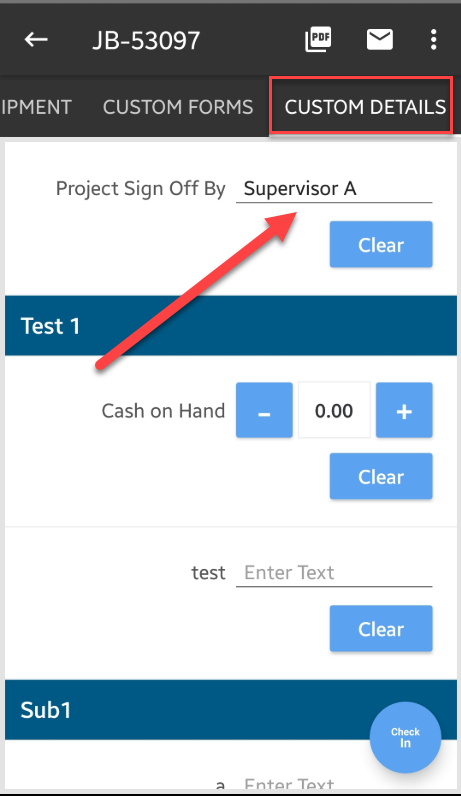461x796 pixels.
Task: Clear the test text field
Action: pyautogui.click(x=381, y=628)
